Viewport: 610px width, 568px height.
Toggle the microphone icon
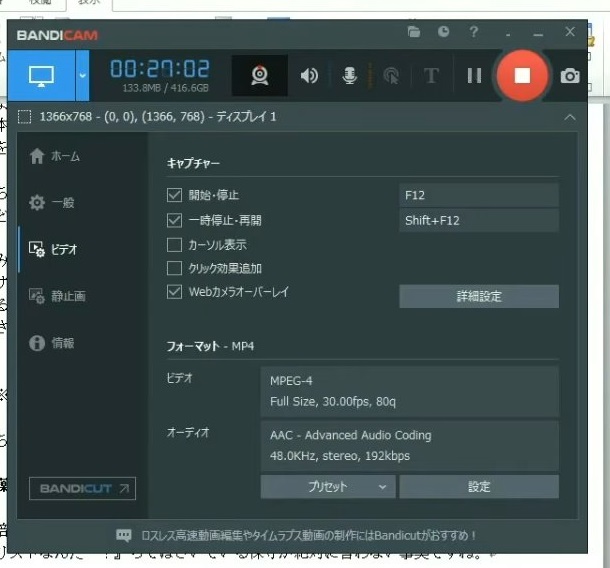tap(349, 75)
